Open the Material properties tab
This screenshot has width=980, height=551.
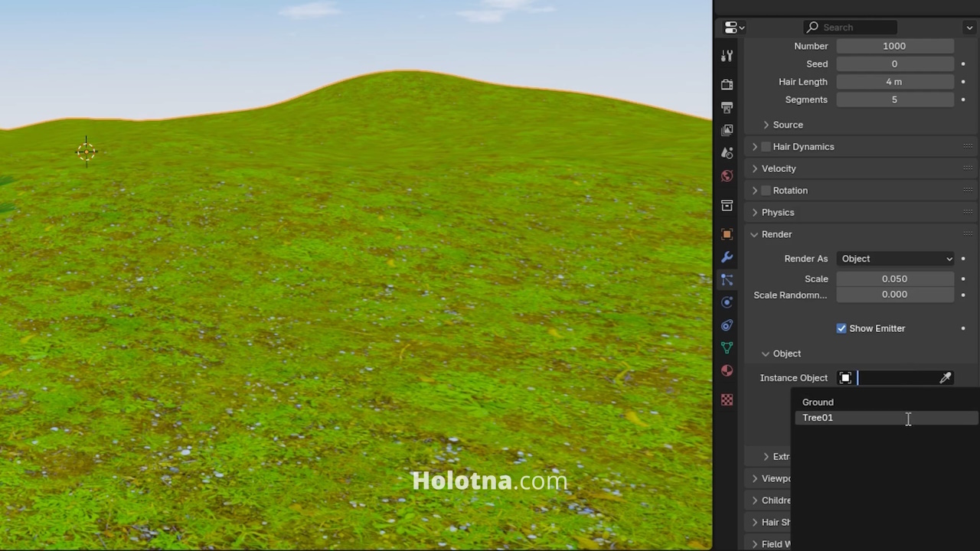[727, 371]
